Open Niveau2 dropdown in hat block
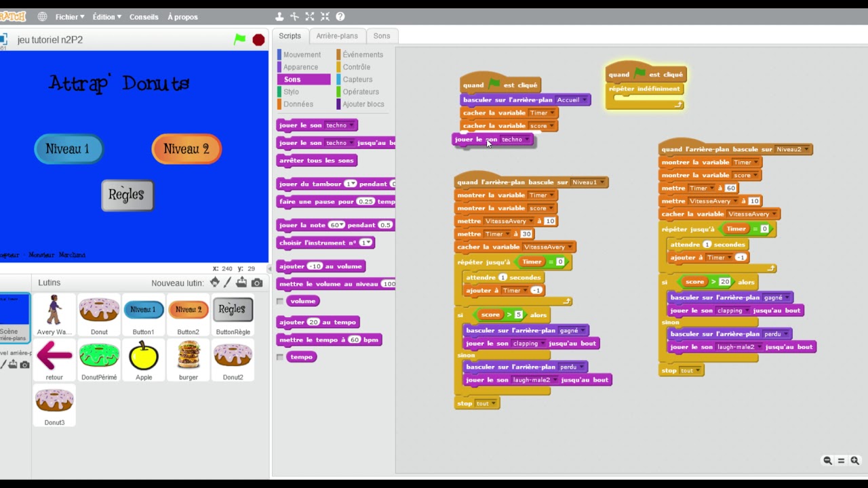The width and height of the screenshot is (868, 488). tap(806, 149)
